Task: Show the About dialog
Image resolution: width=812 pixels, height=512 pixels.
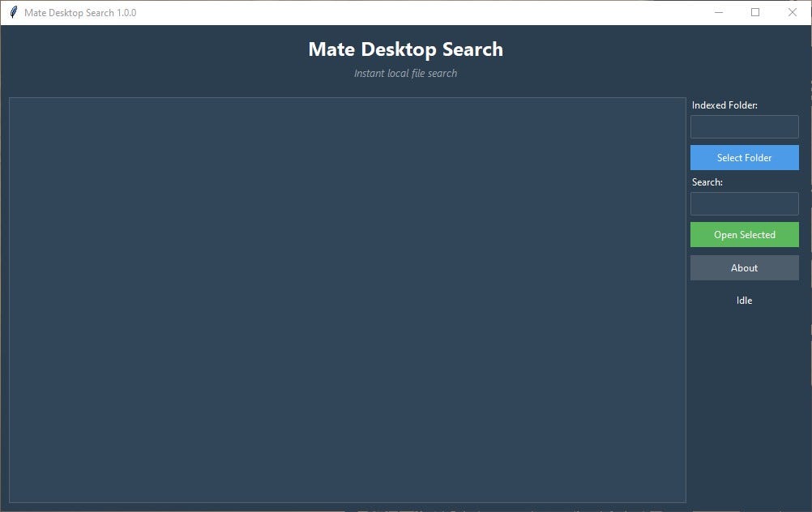Action: 744,267
